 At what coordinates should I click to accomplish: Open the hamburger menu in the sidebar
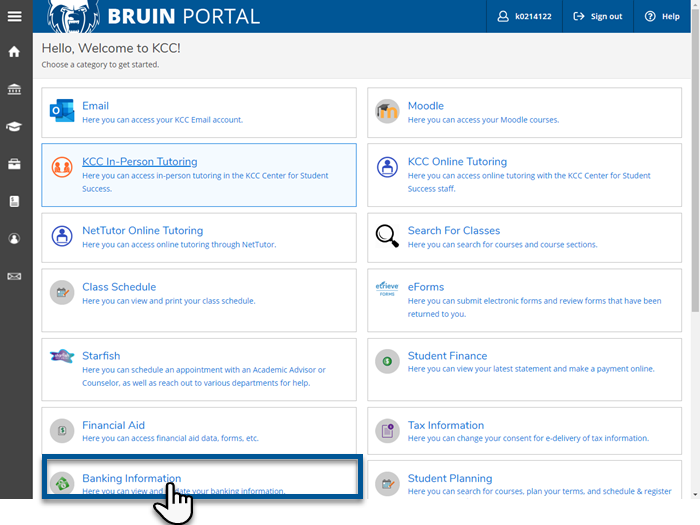point(14,16)
